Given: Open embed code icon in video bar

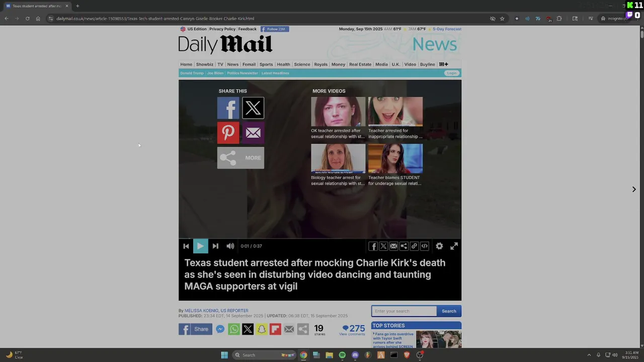Looking at the screenshot, I should point(425,246).
